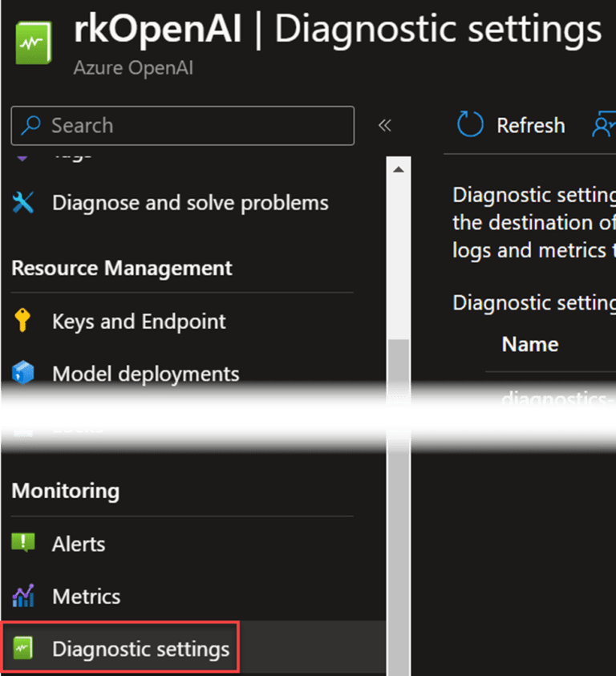The image size is (616, 676).
Task: Click the yellow key icon for Keys and Endpoint
Action: point(24,321)
